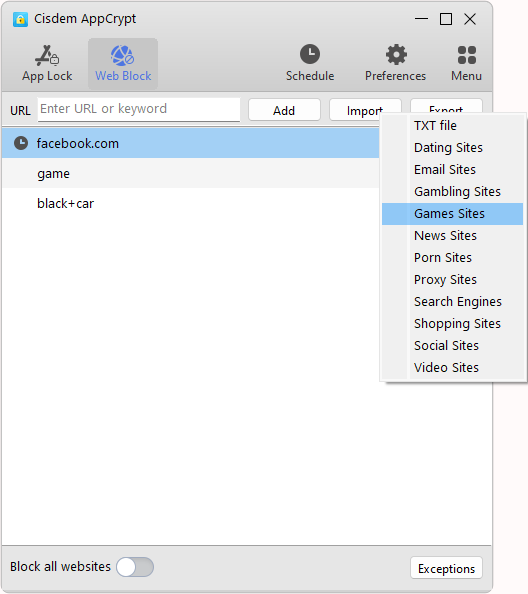The image size is (528, 594).
Task: Import the Social Sites list
Action: coord(452,345)
